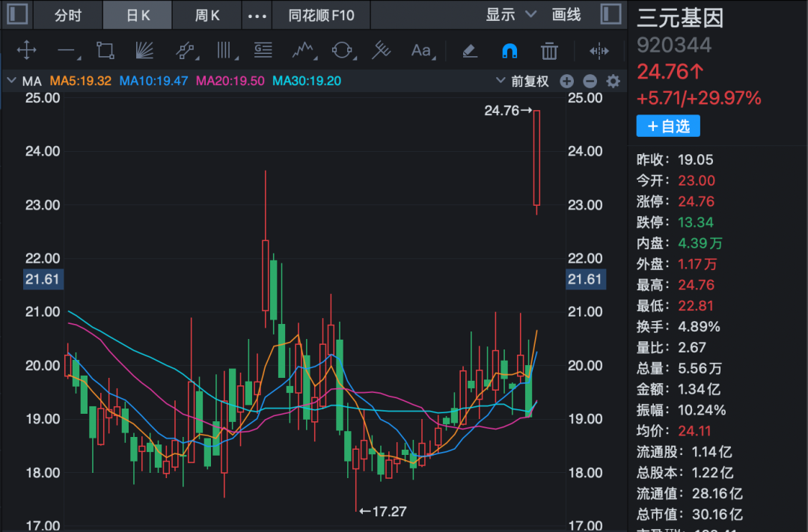The image size is (808, 532).
Task: Click the MA20:19.50 indicator label
Action: [x=230, y=81]
